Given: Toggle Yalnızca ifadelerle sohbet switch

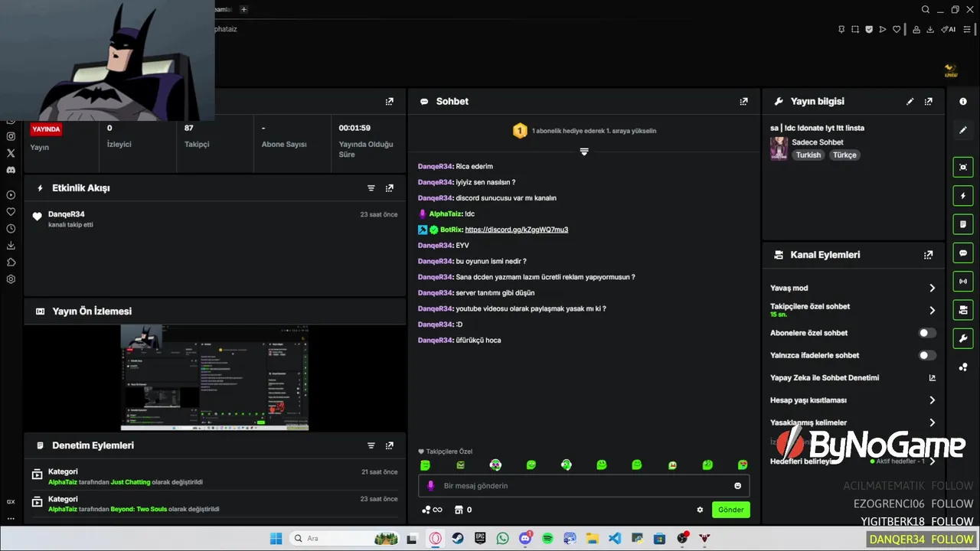Looking at the screenshot, I should (x=927, y=355).
